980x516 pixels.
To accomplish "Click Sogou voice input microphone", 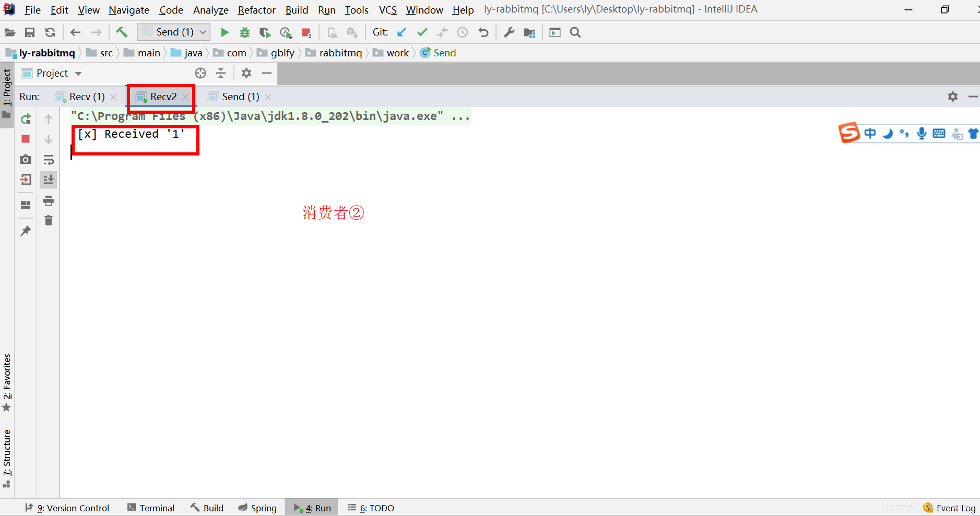I will 922,134.
